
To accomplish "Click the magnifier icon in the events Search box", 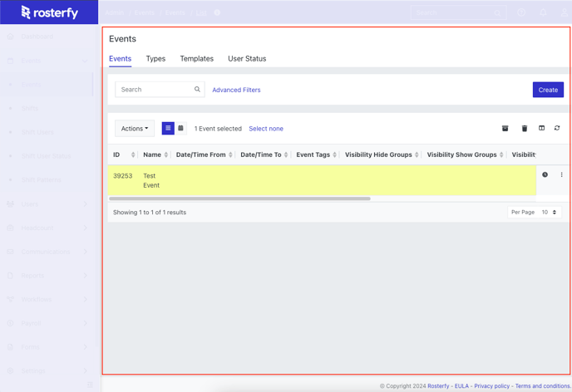I will 197,89.
